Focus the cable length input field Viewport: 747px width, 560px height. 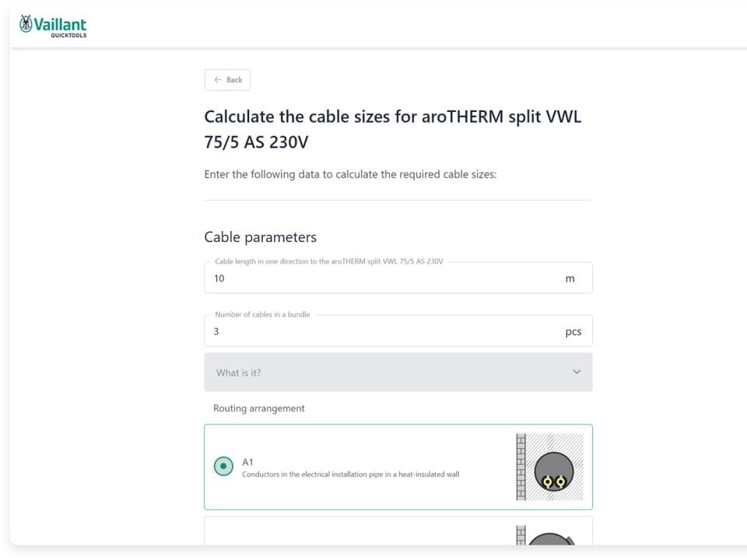click(381, 278)
